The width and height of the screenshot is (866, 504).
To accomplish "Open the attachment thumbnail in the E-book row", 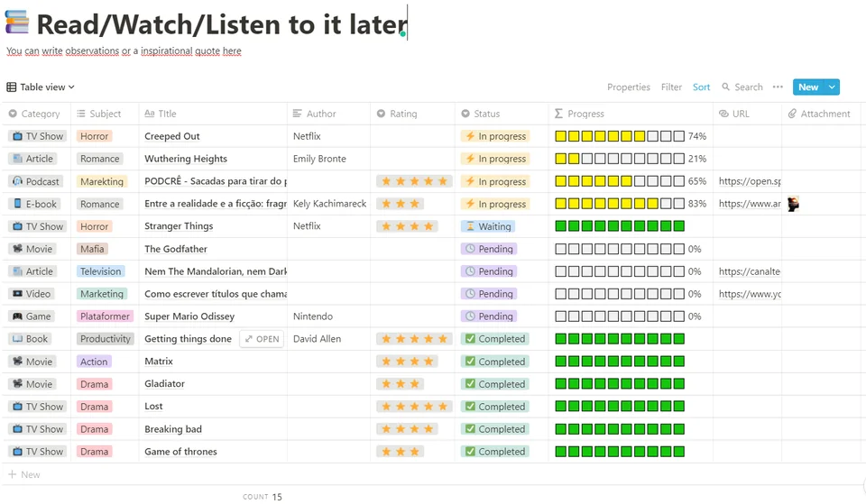I will (x=793, y=205).
